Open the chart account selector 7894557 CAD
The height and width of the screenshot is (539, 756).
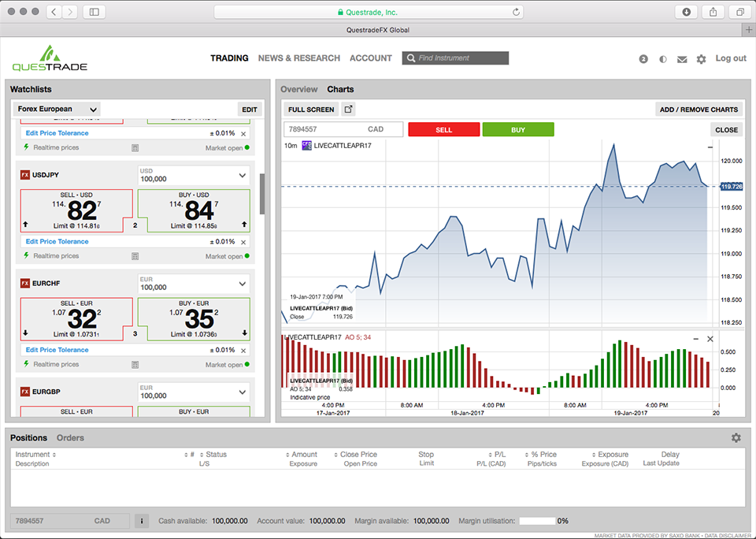click(x=343, y=129)
